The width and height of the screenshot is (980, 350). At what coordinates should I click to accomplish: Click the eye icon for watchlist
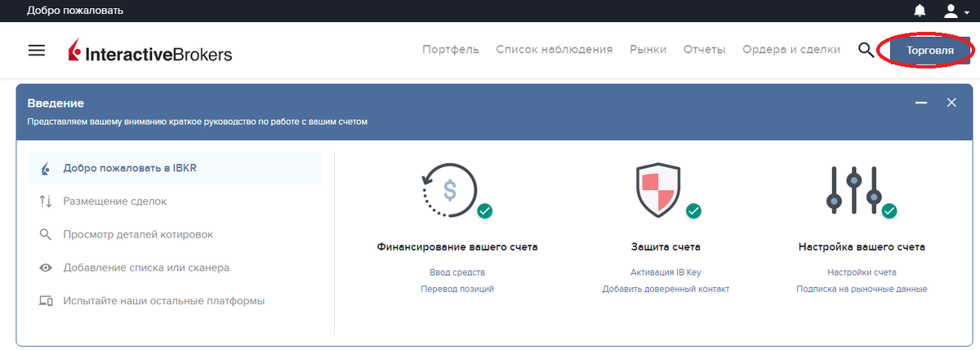click(46, 268)
